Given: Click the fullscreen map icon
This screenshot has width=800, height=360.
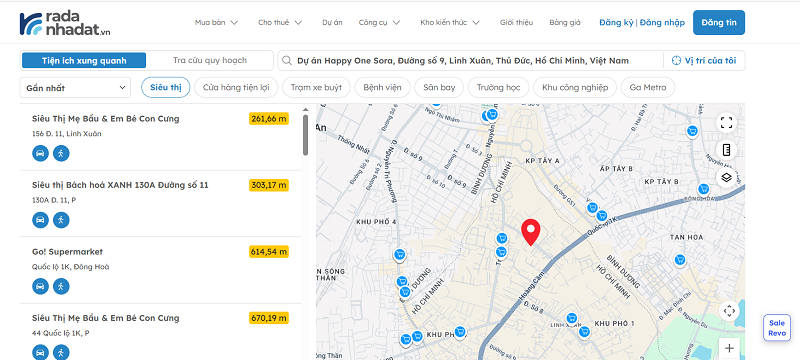Looking at the screenshot, I should click(727, 122).
